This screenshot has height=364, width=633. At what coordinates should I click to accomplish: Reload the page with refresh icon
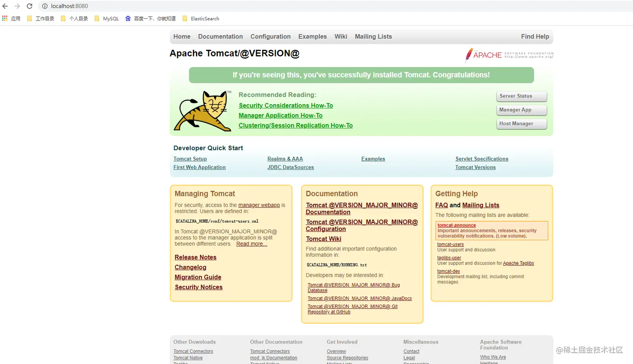(x=30, y=6)
